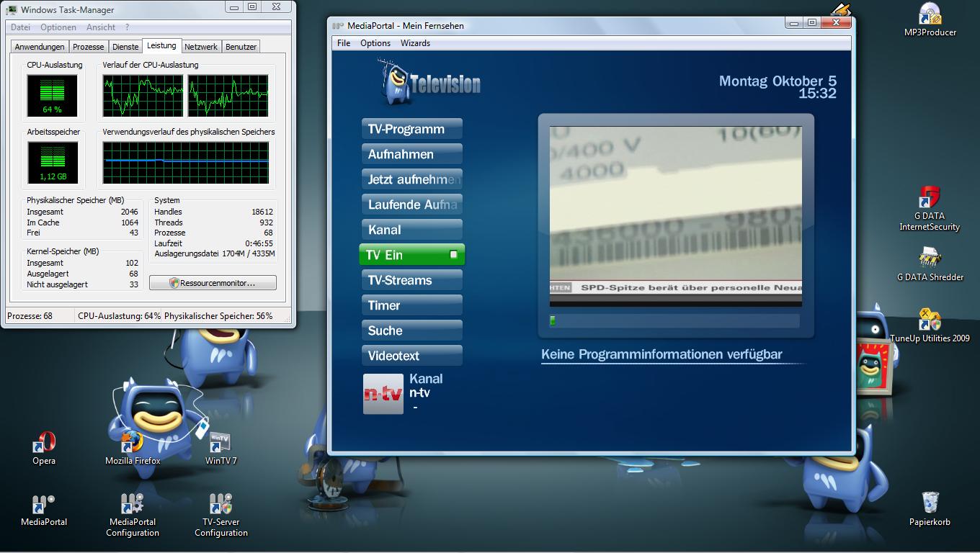The image size is (980, 553).
Task: Select the Mozilla Firefox desktop shortcut
Action: coord(133,448)
